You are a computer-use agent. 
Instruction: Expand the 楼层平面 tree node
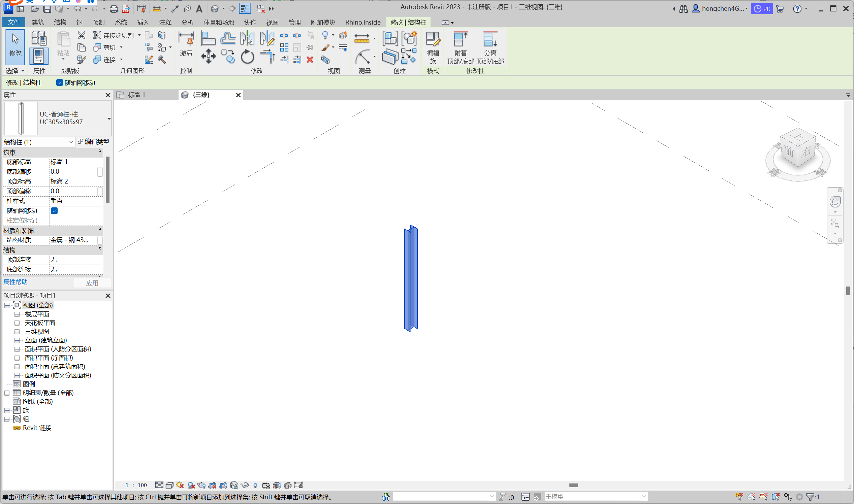(x=17, y=314)
